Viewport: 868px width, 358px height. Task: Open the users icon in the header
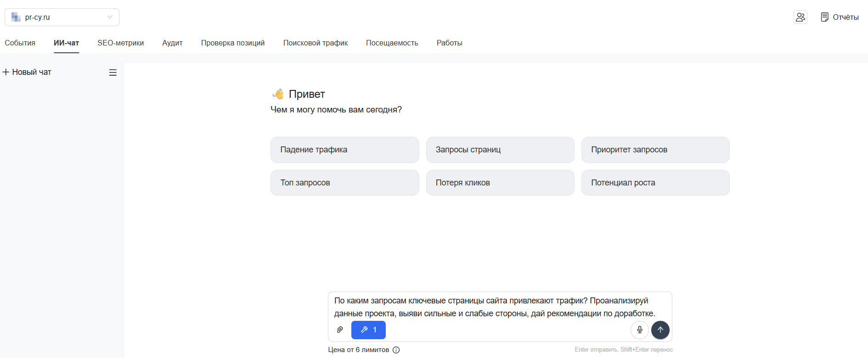click(800, 17)
